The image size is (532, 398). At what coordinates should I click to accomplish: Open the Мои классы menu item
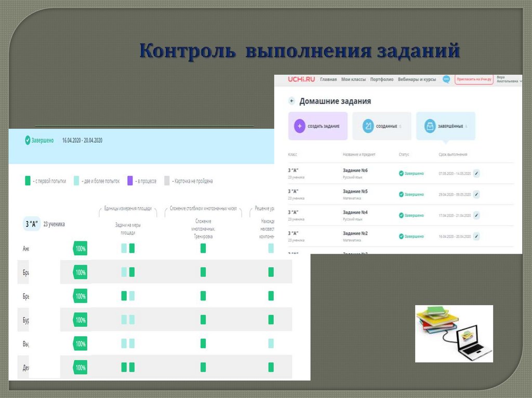point(353,79)
